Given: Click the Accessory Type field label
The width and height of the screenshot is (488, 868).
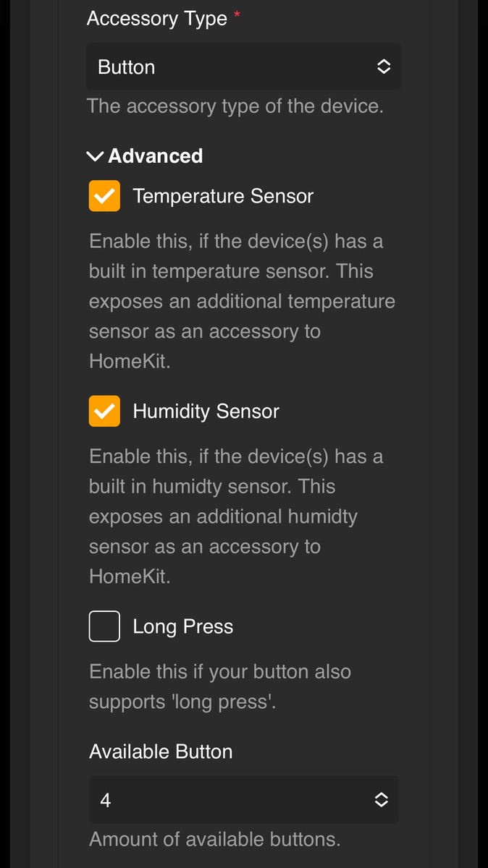Looking at the screenshot, I should (x=156, y=19).
